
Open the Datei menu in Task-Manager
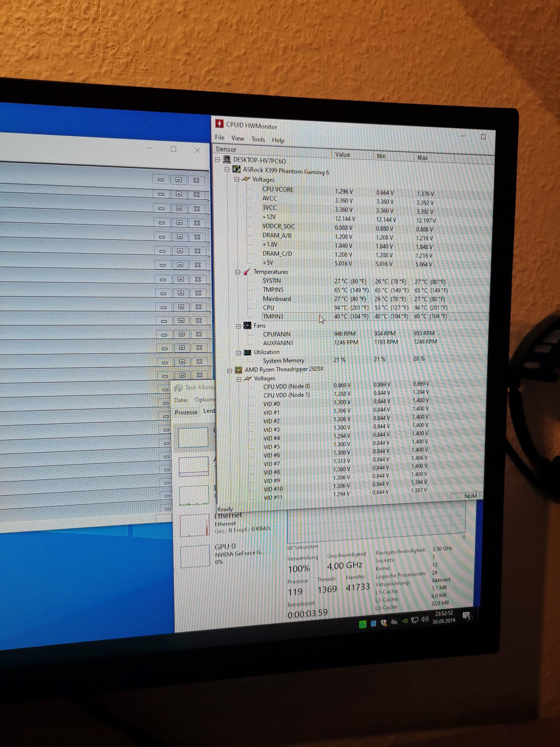pyautogui.click(x=181, y=400)
